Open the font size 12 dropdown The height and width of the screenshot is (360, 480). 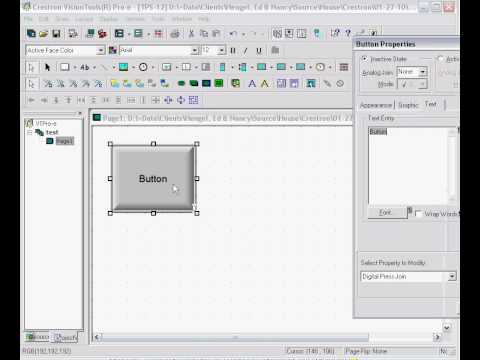tap(221, 50)
